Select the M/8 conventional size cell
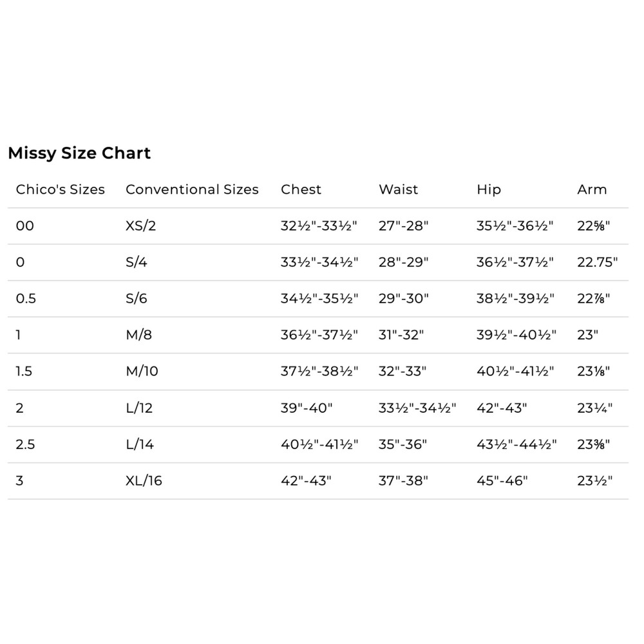Viewport: 644px width, 644px height. [139, 335]
